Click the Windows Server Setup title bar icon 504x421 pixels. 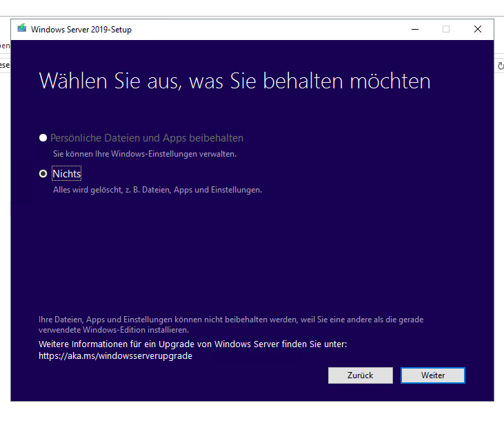tap(22, 29)
